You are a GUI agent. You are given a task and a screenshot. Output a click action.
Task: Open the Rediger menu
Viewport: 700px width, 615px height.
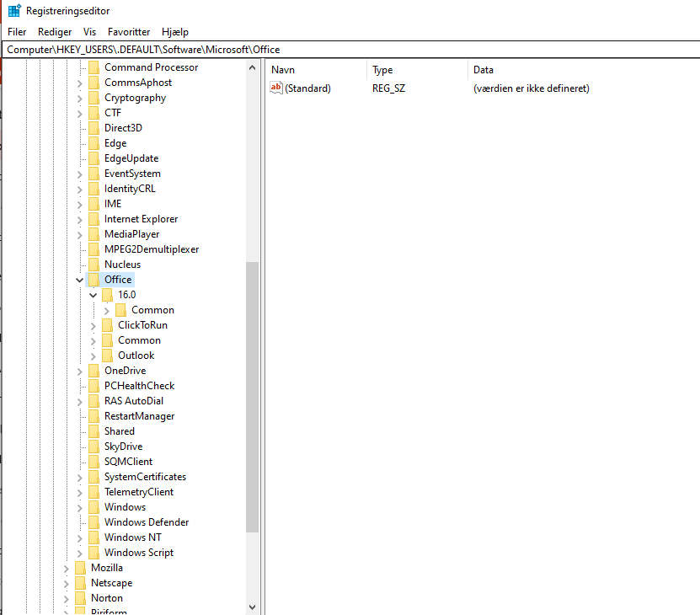point(55,32)
